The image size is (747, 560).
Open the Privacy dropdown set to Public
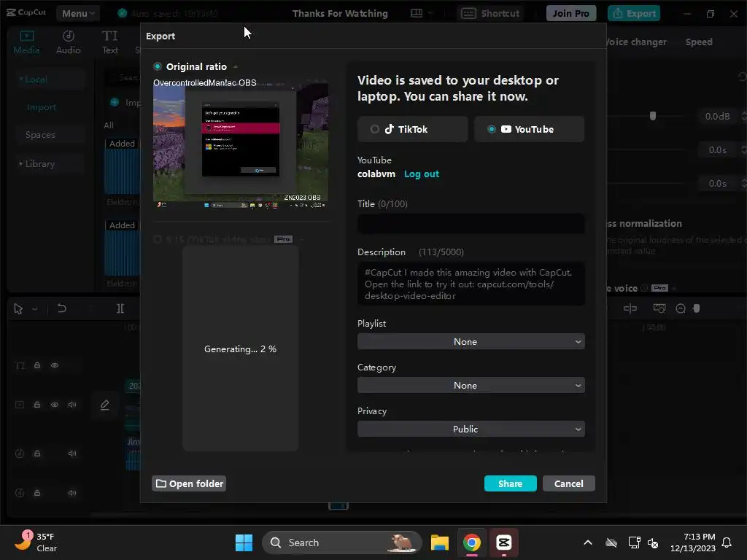pos(471,429)
